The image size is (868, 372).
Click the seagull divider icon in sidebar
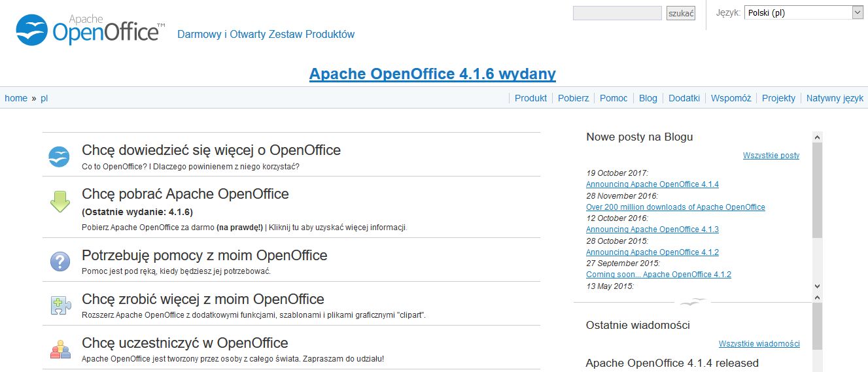click(x=693, y=302)
